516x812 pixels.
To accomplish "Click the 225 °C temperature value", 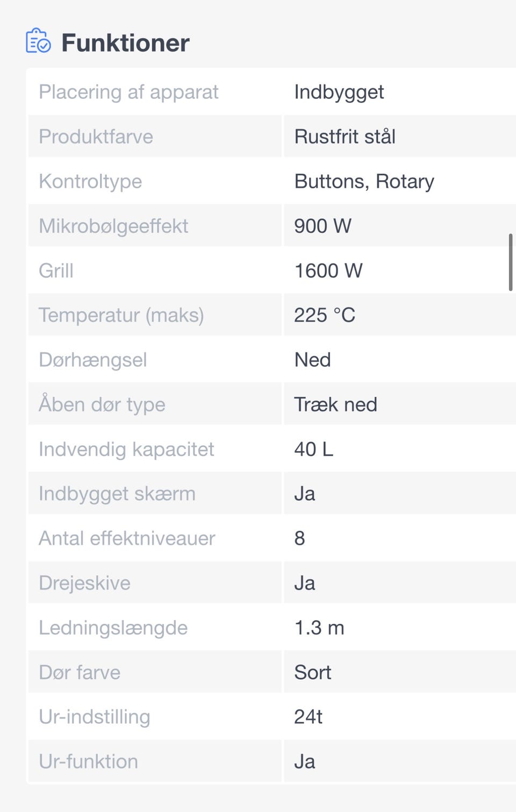I will [325, 315].
